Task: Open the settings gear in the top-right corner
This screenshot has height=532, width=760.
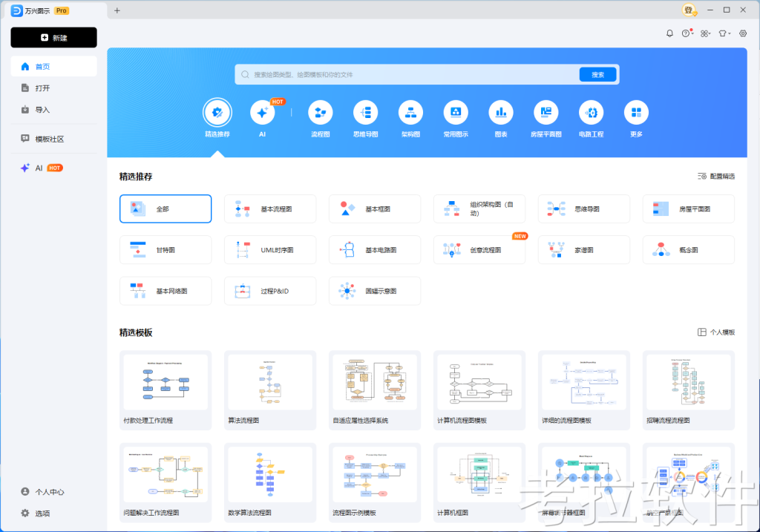Action: [743, 33]
